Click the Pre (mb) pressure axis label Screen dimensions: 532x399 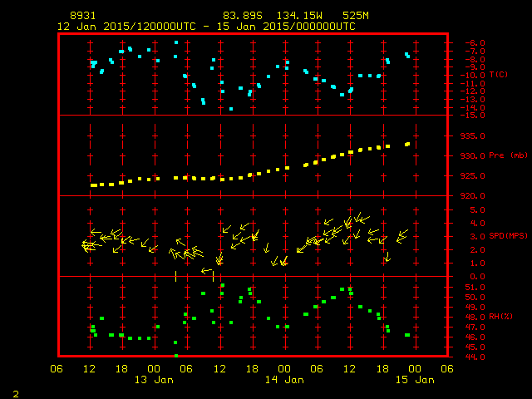coord(508,155)
